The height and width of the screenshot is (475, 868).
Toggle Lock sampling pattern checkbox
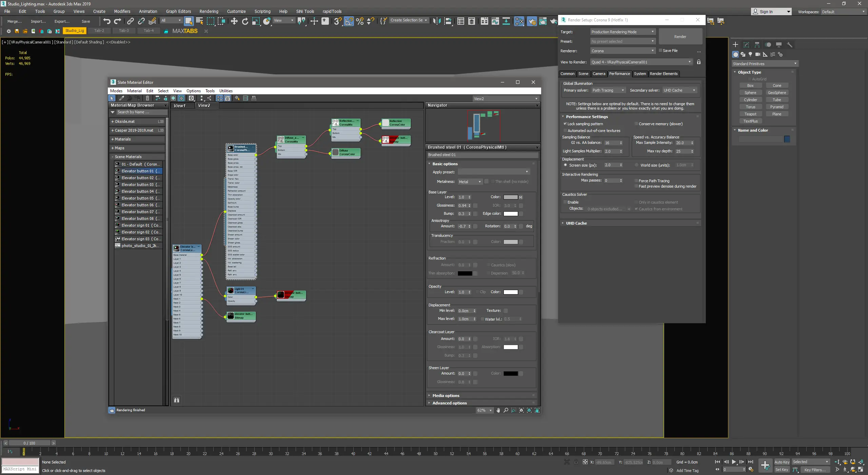pyautogui.click(x=565, y=124)
